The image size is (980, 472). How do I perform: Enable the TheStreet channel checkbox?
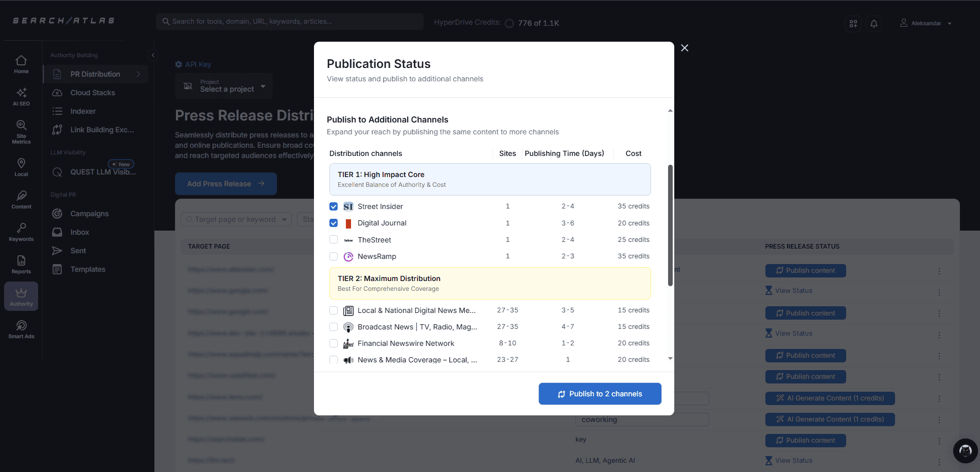point(334,240)
